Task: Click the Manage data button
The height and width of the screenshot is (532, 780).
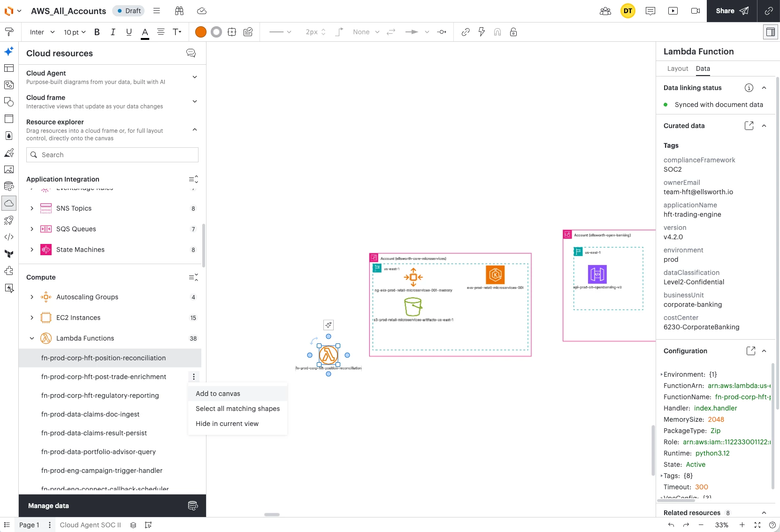Action: (x=112, y=506)
